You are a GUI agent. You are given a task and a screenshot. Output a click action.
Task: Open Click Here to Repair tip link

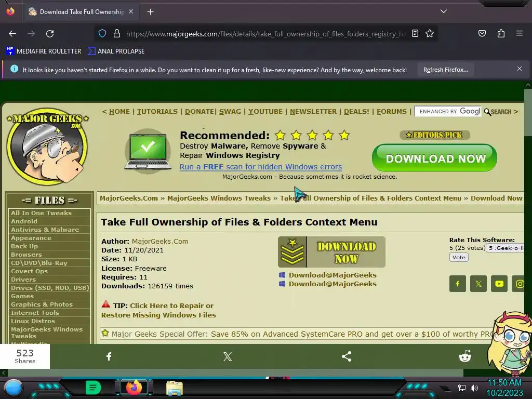(x=158, y=311)
